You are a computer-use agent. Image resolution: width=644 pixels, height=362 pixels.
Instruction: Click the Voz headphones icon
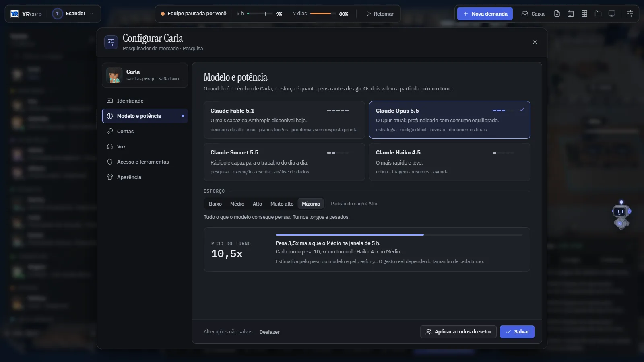pyautogui.click(x=110, y=146)
